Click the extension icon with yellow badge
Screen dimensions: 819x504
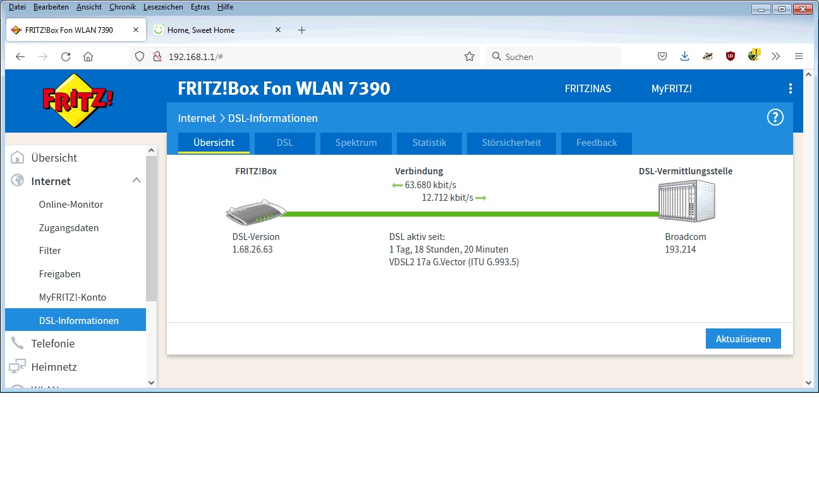(753, 56)
